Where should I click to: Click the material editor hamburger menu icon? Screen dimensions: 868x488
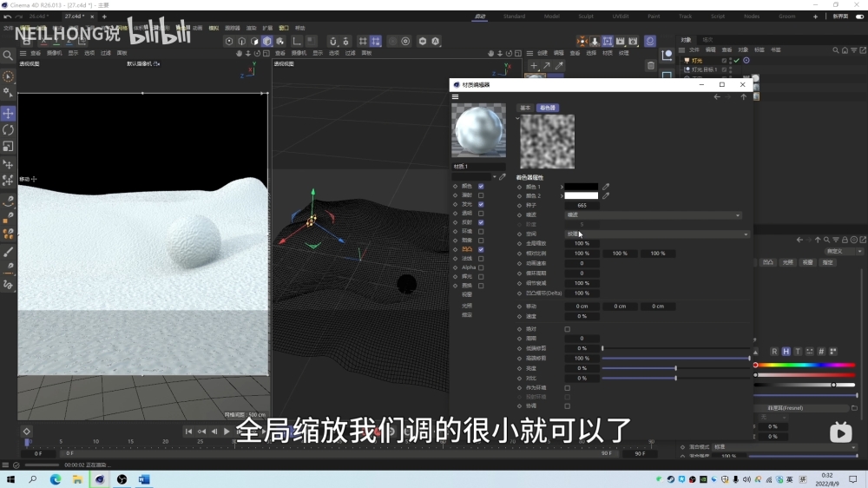(x=456, y=97)
